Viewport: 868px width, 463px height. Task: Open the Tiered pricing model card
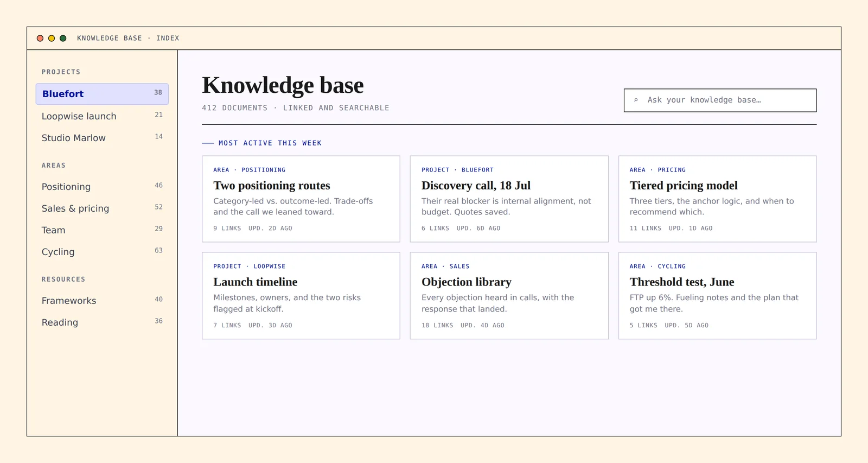[x=717, y=199]
